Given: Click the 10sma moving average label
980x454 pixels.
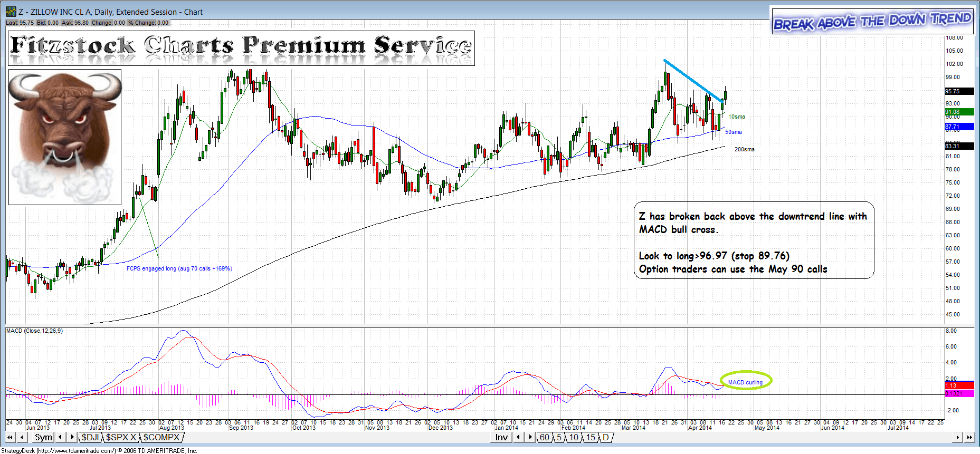Looking at the screenshot, I should point(737,117).
